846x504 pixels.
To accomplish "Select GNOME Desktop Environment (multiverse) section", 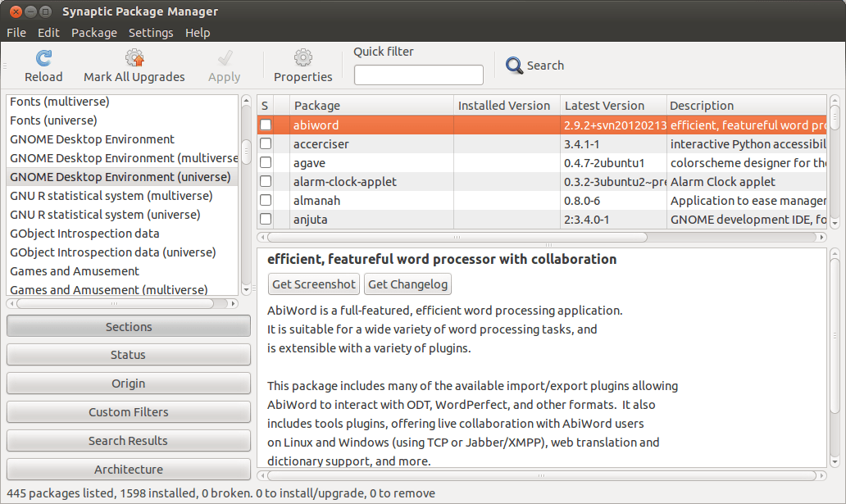I will pos(122,158).
